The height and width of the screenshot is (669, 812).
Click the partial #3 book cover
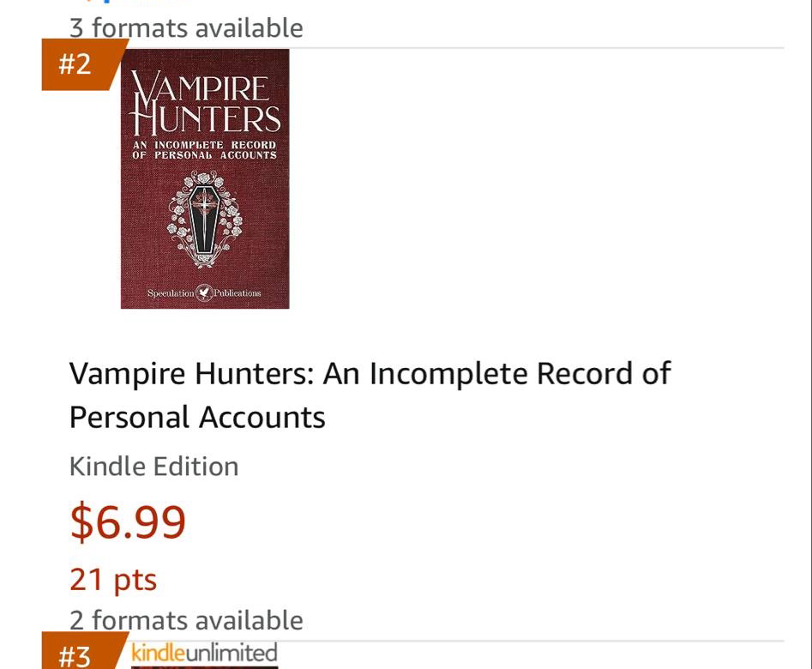[204, 666]
